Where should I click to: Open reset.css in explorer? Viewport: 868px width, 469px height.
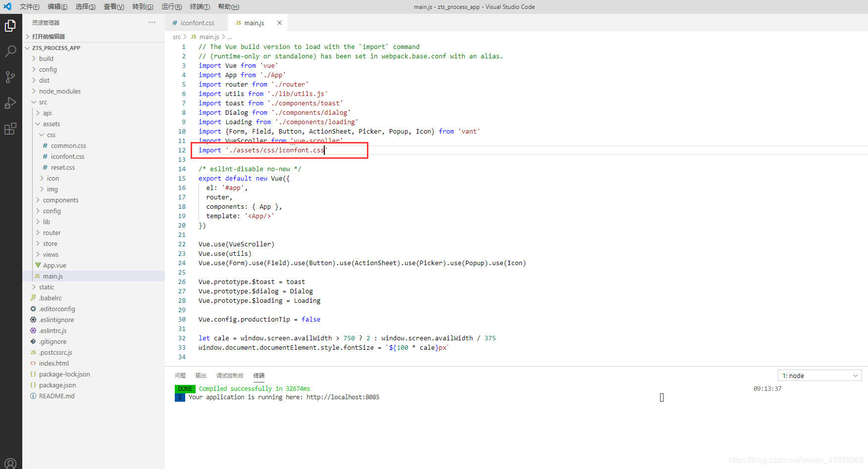62,167
